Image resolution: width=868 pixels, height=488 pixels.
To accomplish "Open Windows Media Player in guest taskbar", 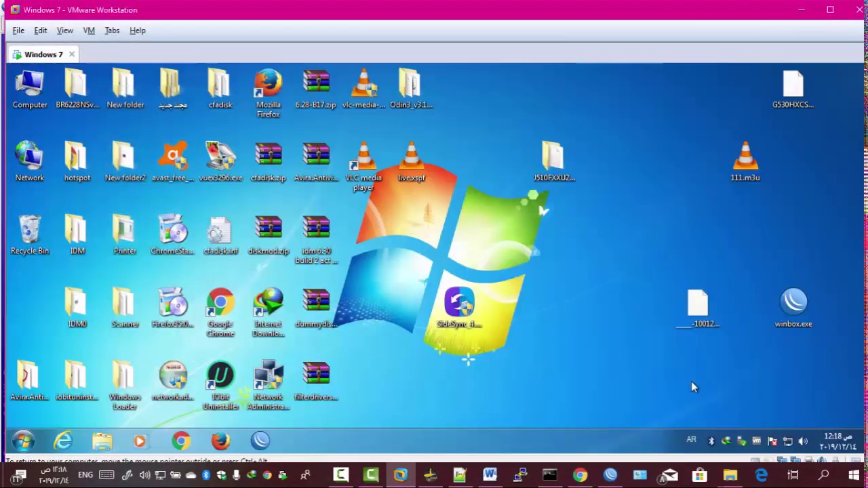I will point(140,441).
